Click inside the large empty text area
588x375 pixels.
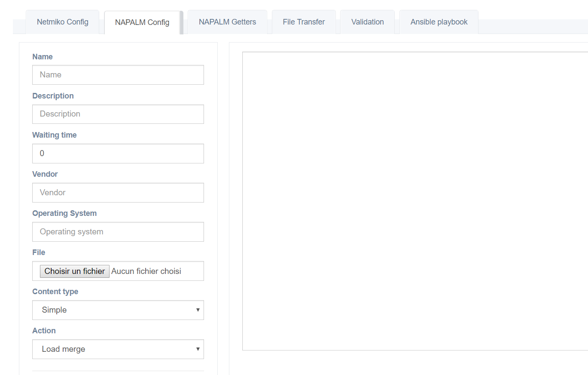pyautogui.click(x=415, y=201)
